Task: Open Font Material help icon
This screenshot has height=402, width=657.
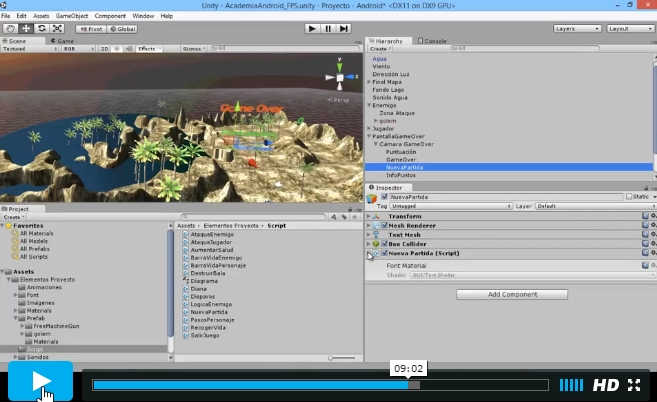Action: [x=645, y=265]
